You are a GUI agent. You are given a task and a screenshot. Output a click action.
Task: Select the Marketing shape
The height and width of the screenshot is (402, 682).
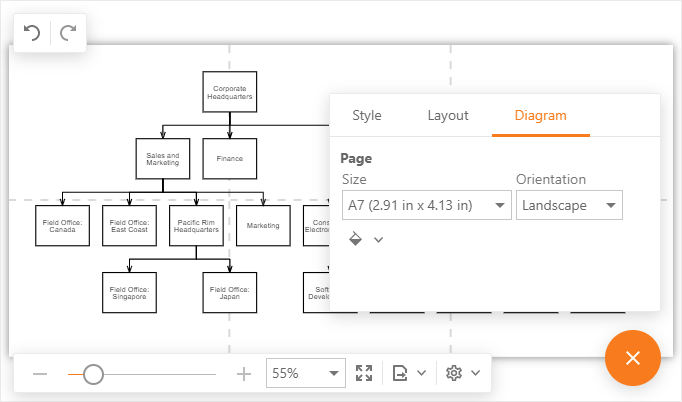pyautogui.click(x=263, y=226)
